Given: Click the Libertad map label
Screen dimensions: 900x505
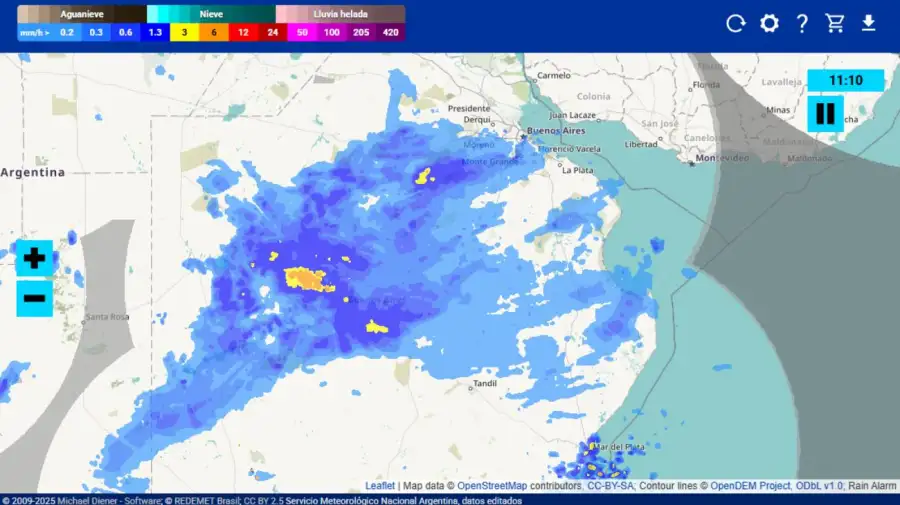Looking at the screenshot, I should tap(641, 145).
